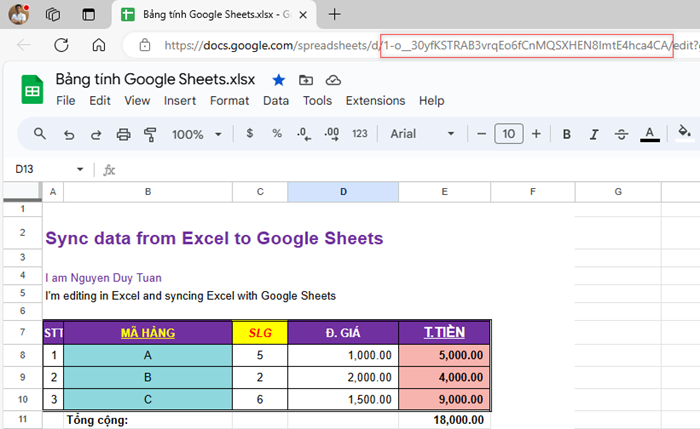Select row 7 header
700x429 pixels.
22,332
